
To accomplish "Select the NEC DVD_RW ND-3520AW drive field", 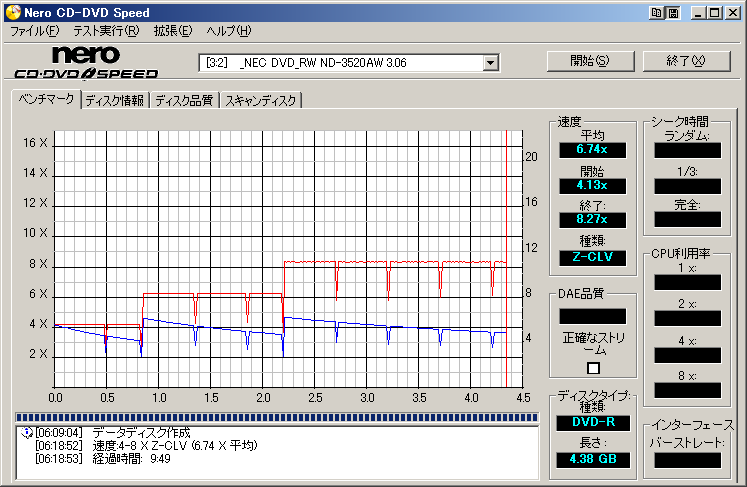I will pyautogui.click(x=340, y=63).
